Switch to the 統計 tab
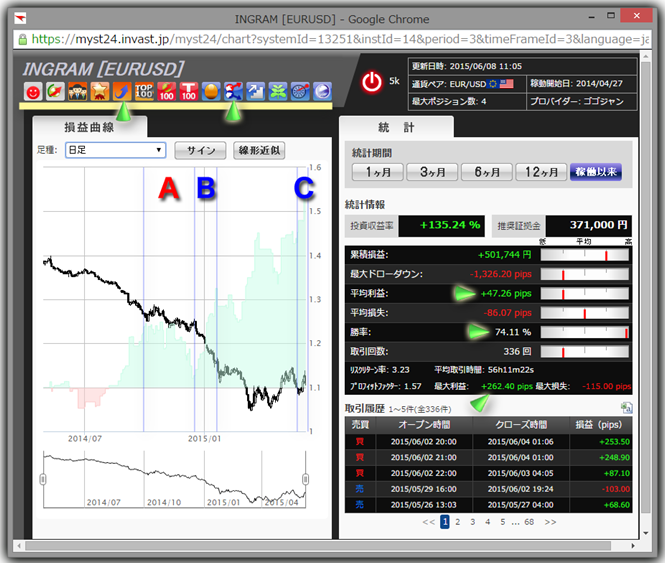 coord(396,127)
